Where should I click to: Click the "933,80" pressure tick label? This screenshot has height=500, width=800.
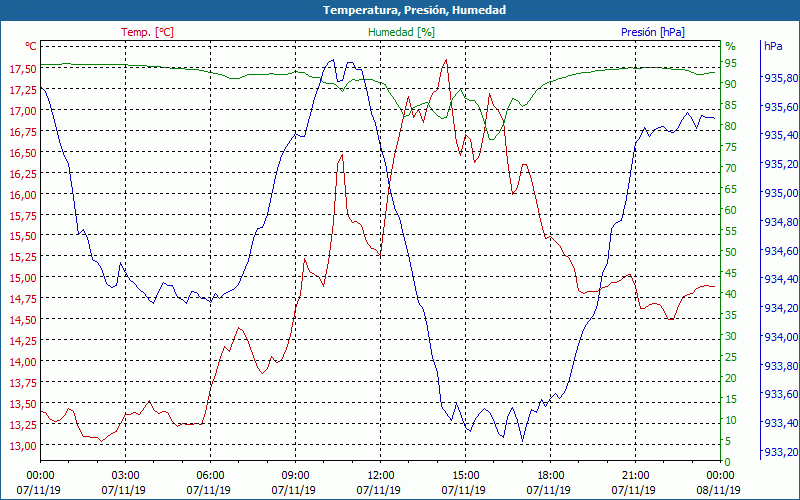pos(781,365)
